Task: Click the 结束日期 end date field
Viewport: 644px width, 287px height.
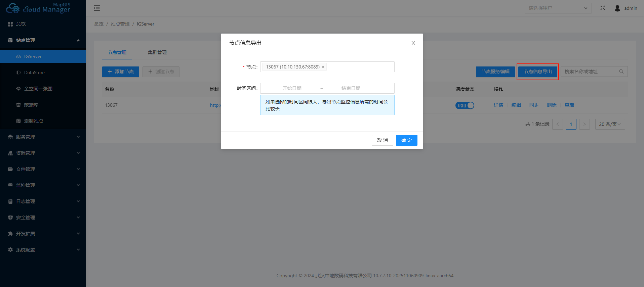Action: point(351,88)
